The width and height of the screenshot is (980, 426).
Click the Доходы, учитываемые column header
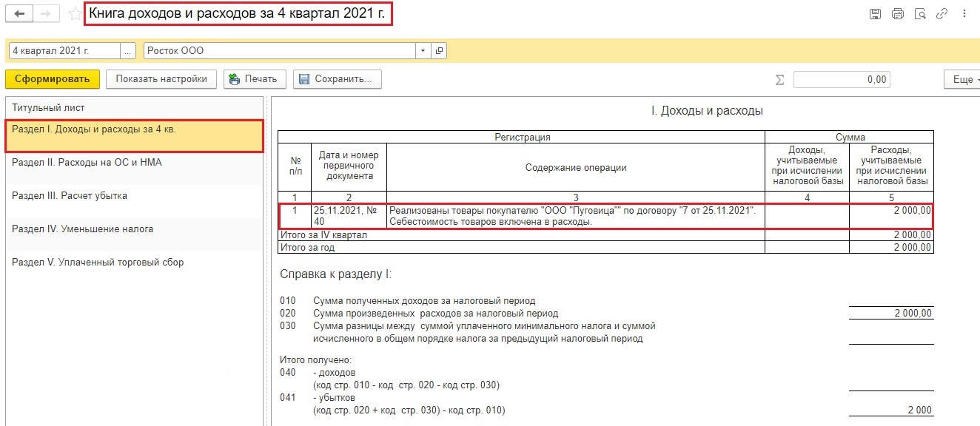point(807,167)
